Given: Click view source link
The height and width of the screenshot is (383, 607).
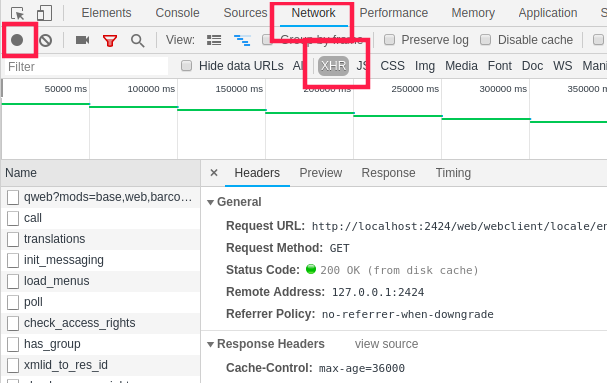Looking at the screenshot, I should click(x=386, y=344).
